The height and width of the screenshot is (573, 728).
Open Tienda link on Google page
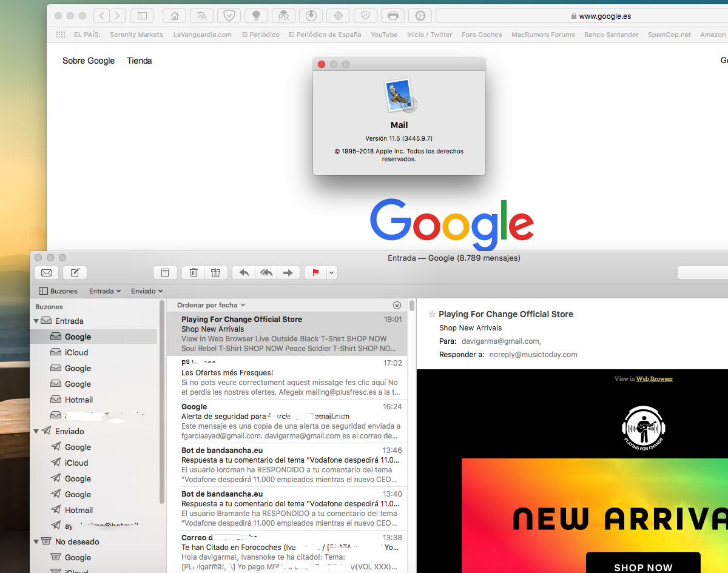(140, 61)
